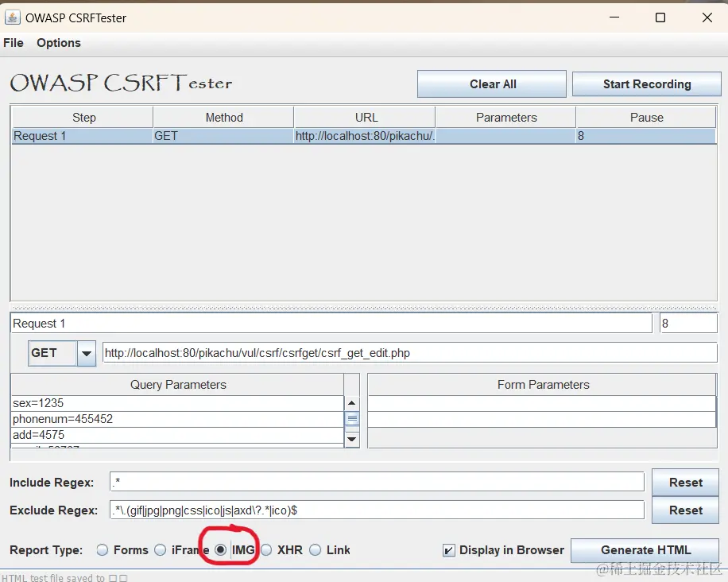Screen dimensions: 728x582
Task: Click Query Parameters table header
Action: [x=178, y=385]
